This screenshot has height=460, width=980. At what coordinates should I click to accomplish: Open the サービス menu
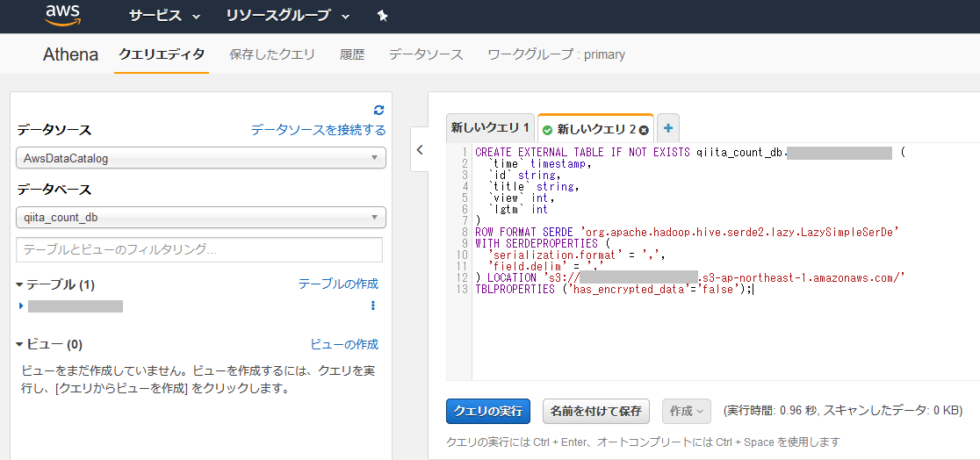pyautogui.click(x=164, y=16)
